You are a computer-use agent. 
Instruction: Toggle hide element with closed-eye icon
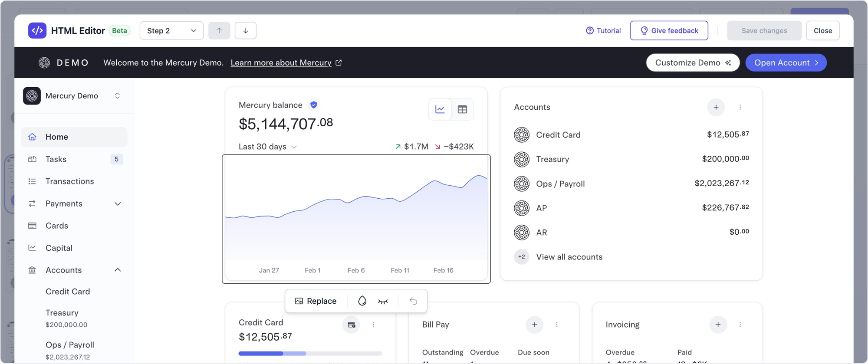tap(383, 301)
